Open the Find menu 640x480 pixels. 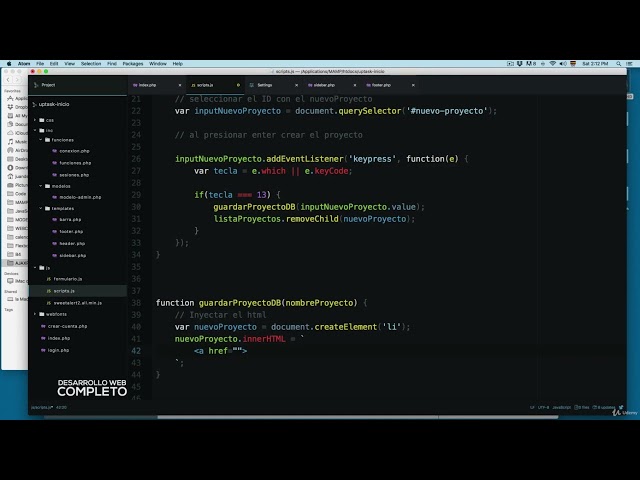(112, 64)
